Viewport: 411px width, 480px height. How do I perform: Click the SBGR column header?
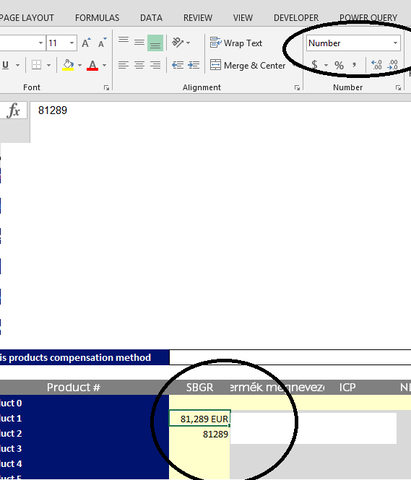point(200,387)
